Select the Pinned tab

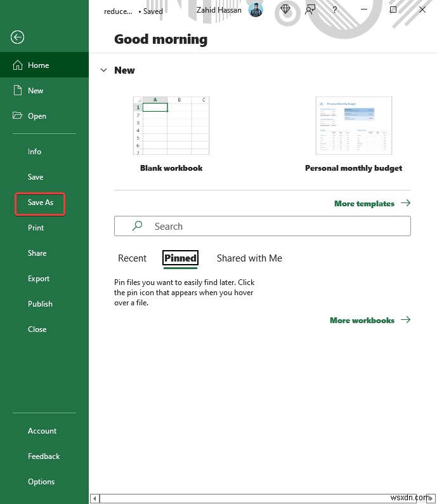(180, 258)
